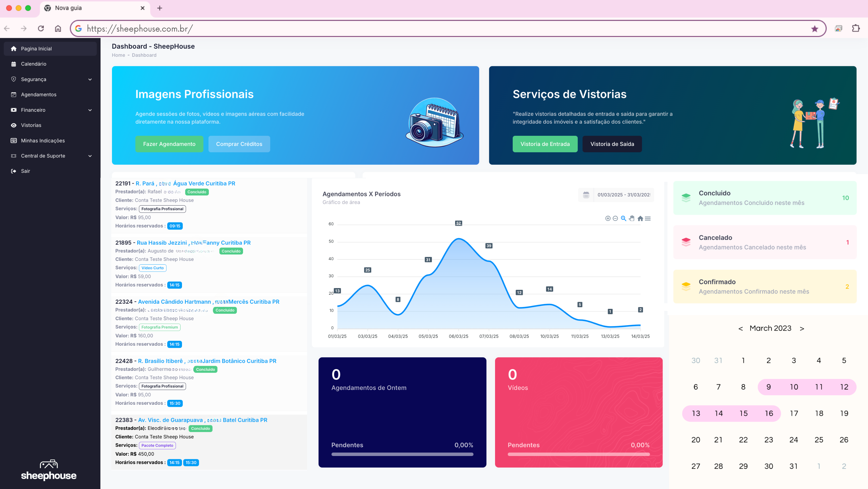Open the Cancelado summary card

coord(765,242)
